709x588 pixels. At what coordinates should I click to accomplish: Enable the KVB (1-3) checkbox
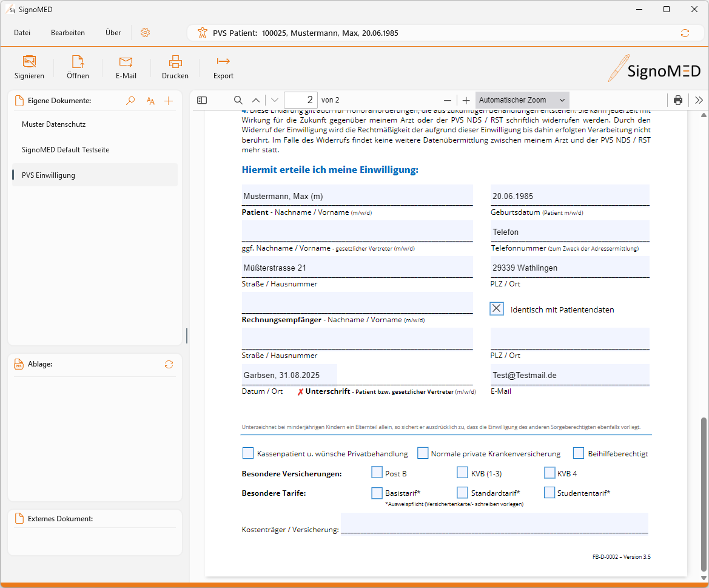click(x=462, y=473)
